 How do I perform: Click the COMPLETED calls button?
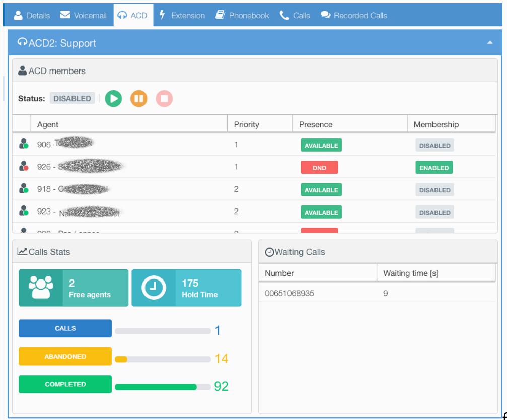(65, 384)
